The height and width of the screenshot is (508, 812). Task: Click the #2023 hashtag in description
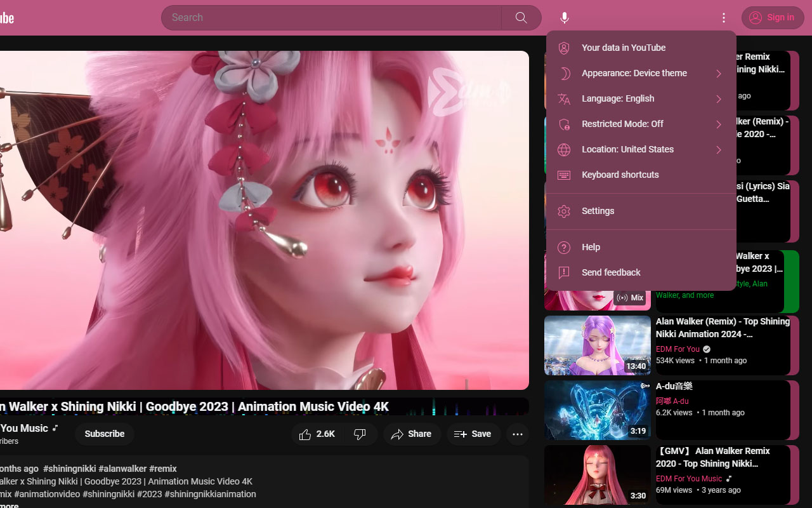pyautogui.click(x=150, y=494)
